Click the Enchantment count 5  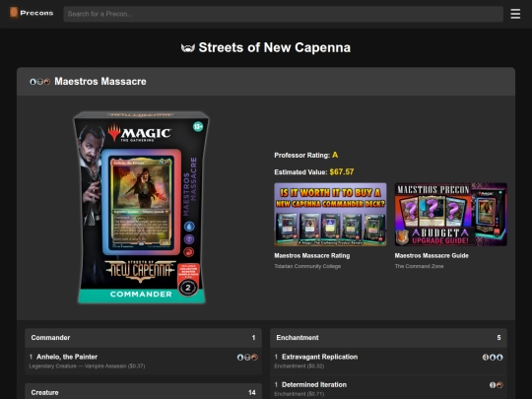[x=499, y=338]
